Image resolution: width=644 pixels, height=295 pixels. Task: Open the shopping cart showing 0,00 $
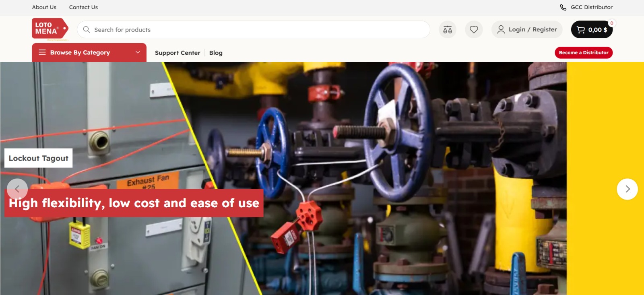[x=592, y=29]
